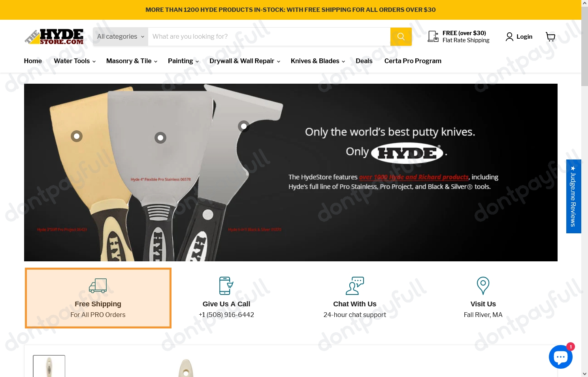This screenshot has height=377, width=588.
Task: Click the product thumbnail below the banner
Action: tap(49, 366)
